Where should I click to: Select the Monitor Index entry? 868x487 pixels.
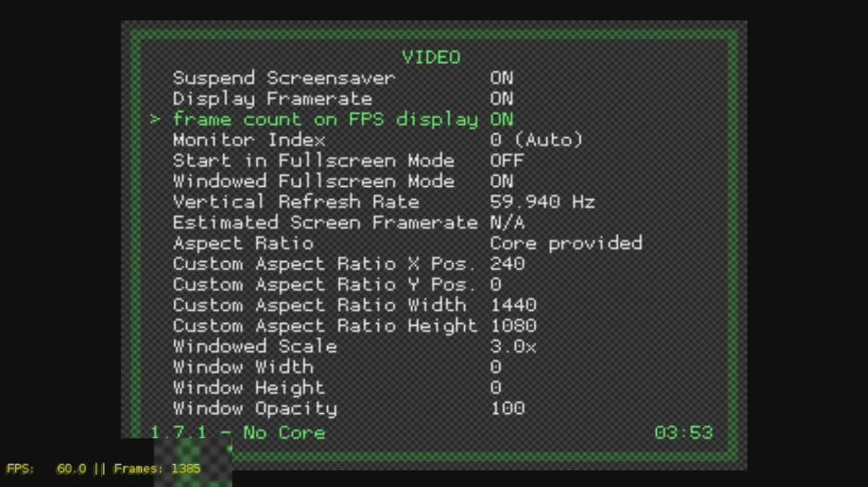[249, 140]
